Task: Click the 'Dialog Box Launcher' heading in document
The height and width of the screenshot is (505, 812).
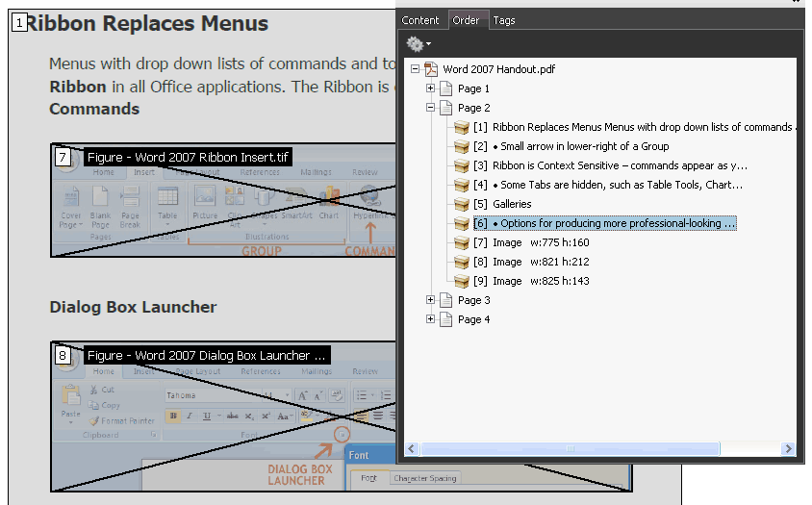Action: pos(133,307)
